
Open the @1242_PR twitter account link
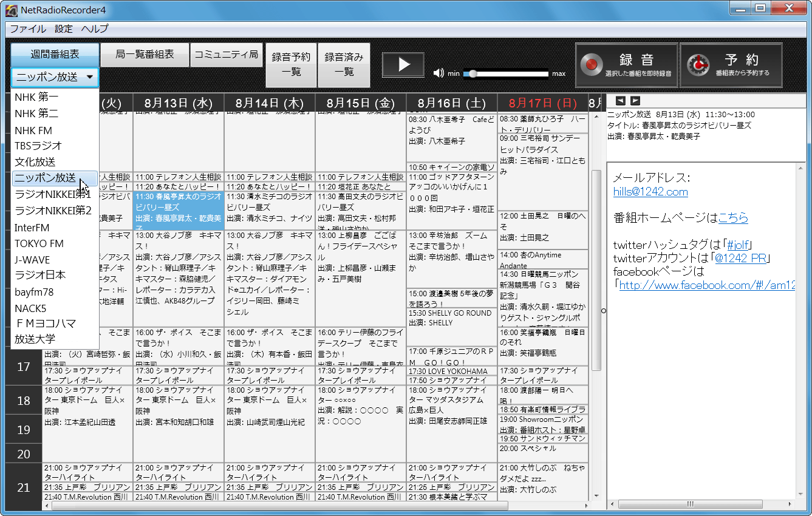pyautogui.click(x=740, y=258)
